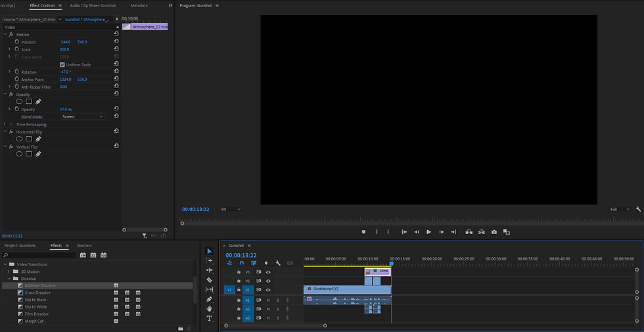The image size is (644, 332).
Task: Play the sequence in Program Monitor
Action: [428, 231]
